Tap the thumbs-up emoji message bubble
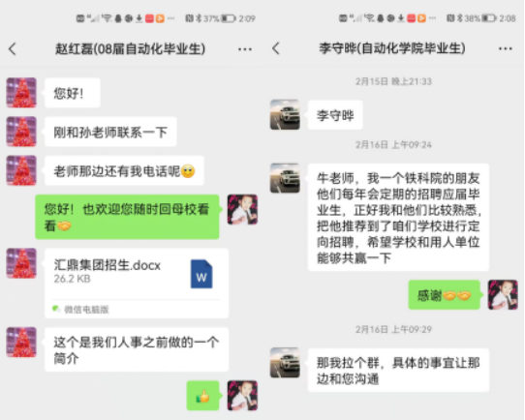525x420 pixels. [202, 396]
